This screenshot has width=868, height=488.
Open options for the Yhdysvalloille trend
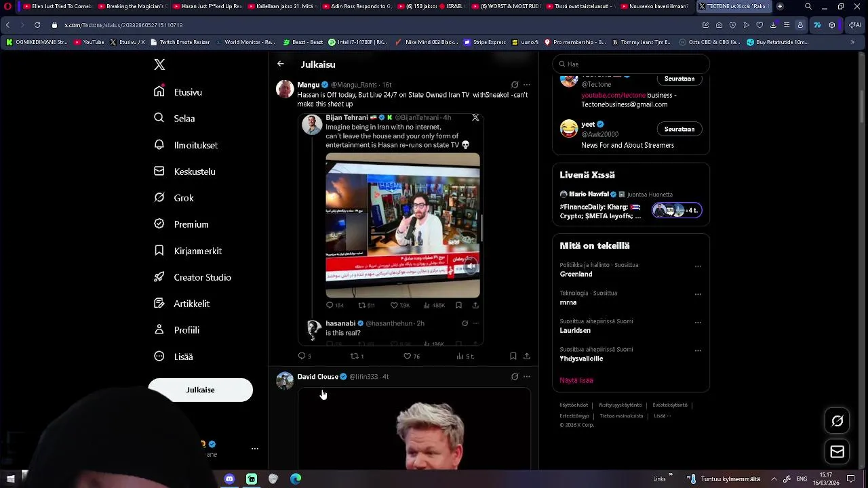click(x=698, y=350)
